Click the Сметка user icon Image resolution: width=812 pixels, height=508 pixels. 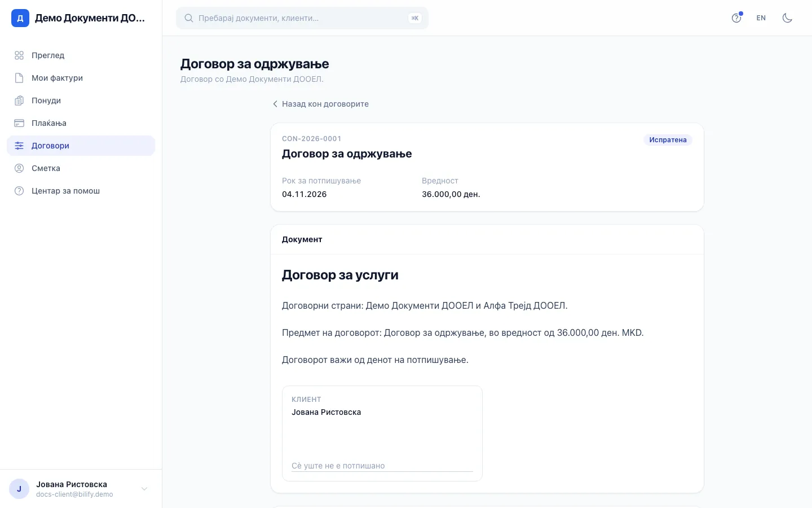[19, 168]
